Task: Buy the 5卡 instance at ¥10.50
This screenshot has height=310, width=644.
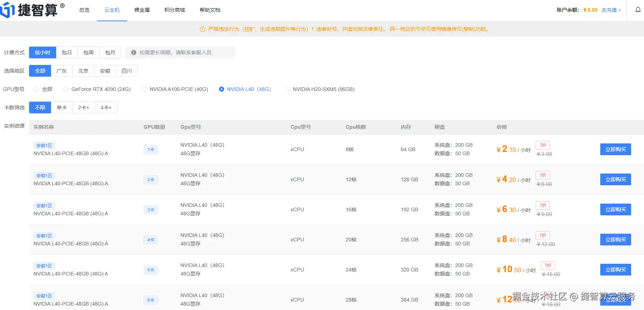Action: (616, 270)
